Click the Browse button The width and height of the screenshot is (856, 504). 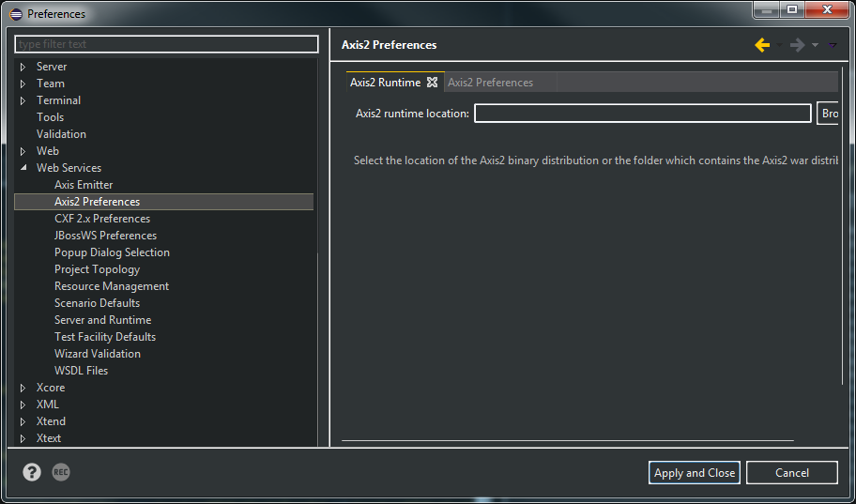(x=828, y=114)
